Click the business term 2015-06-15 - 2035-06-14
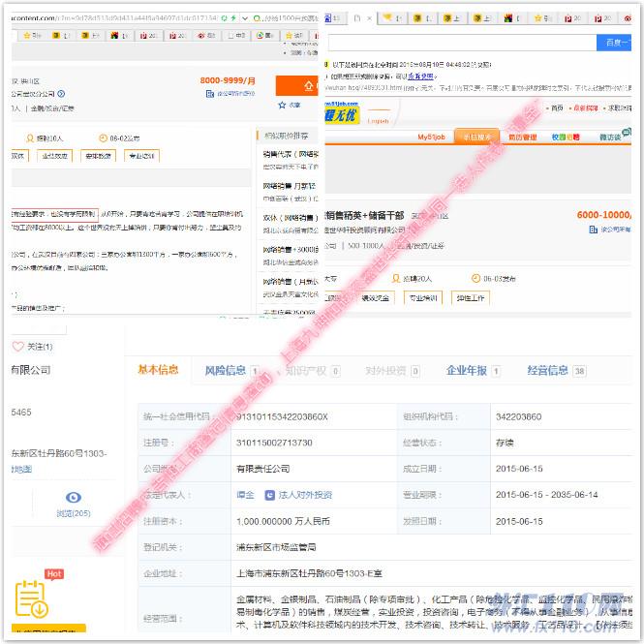Image resolution: width=644 pixels, height=644 pixels. pos(546,495)
